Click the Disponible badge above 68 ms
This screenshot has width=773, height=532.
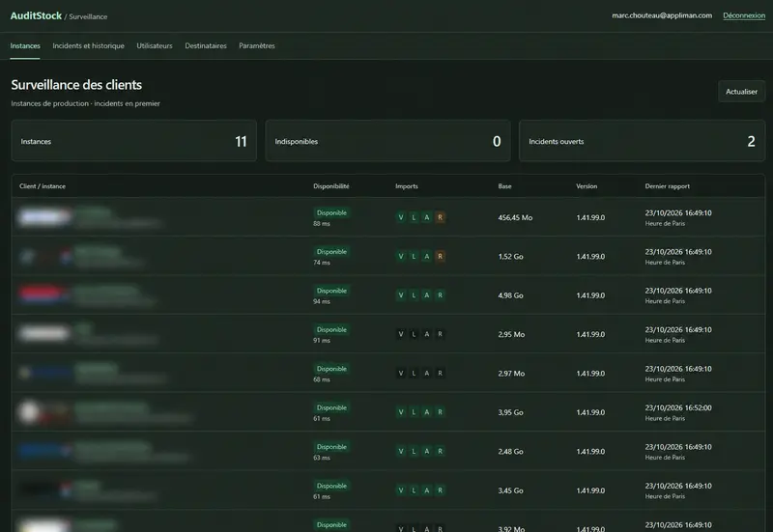click(x=331, y=369)
